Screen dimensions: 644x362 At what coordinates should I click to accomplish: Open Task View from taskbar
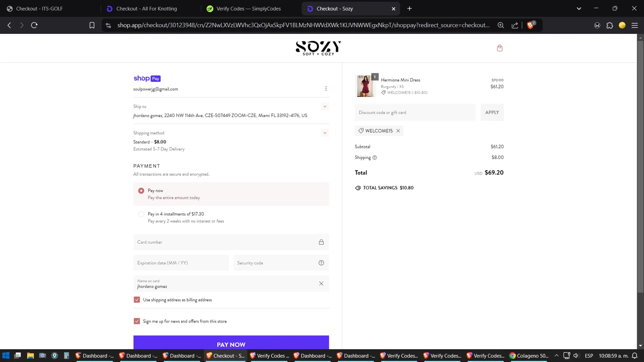click(x=18, y=356)
